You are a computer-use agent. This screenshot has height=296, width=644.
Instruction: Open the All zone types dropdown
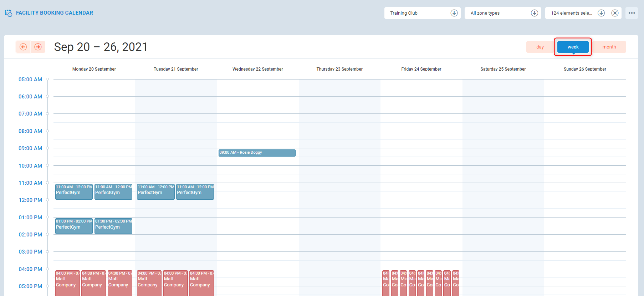coord(497,13)
